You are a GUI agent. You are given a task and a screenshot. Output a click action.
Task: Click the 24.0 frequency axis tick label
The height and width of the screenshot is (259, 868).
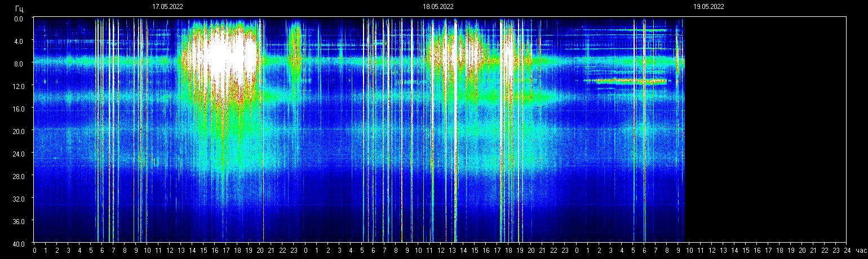(19, 154)
